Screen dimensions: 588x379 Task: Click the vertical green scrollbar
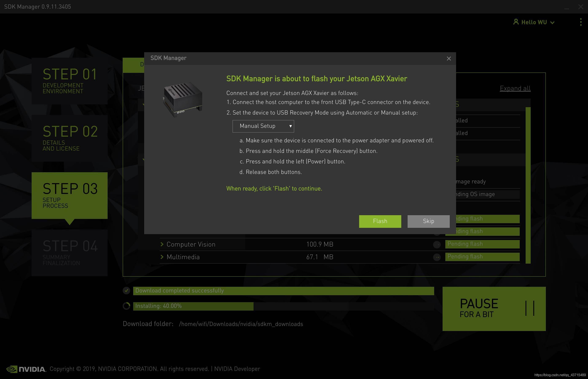pyautogui.click(x=528, y=185)
